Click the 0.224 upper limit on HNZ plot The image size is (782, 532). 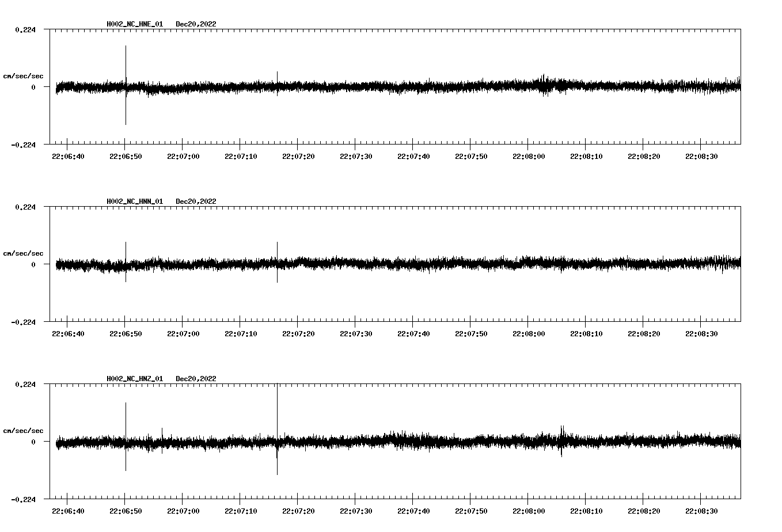point(25,385)
